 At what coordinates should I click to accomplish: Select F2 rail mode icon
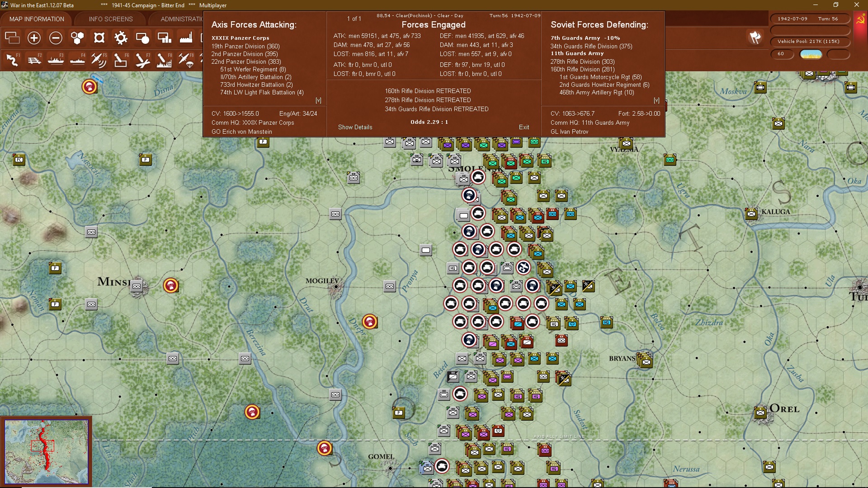tap(34, 60)
